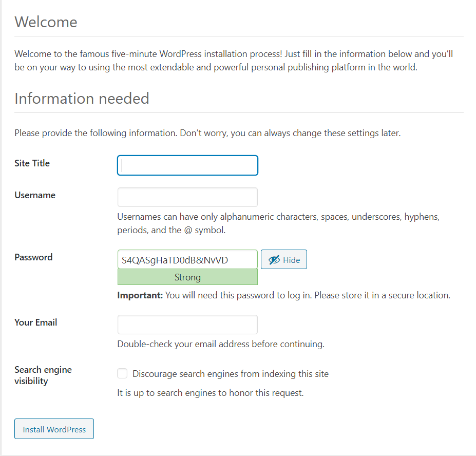Click the Strong password strength indicator
476x456 pixels.
pyautogui.click(x=187, y=277)
